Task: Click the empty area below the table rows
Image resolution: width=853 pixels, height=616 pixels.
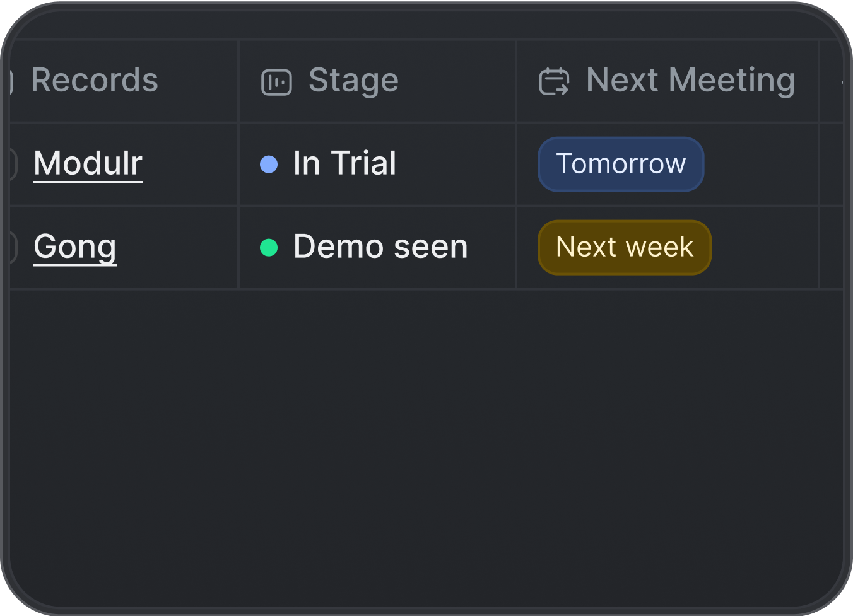Action: point(426,441)
